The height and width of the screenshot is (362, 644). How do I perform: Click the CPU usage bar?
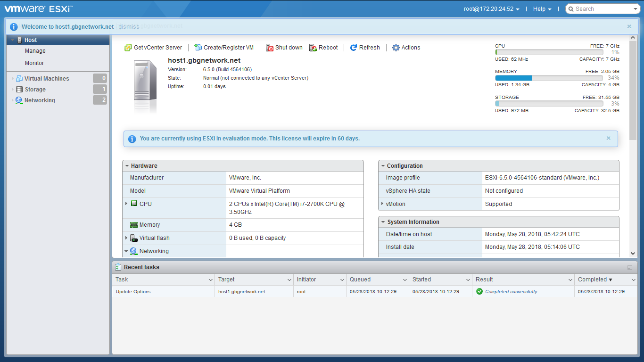click(x=549, y=52)
